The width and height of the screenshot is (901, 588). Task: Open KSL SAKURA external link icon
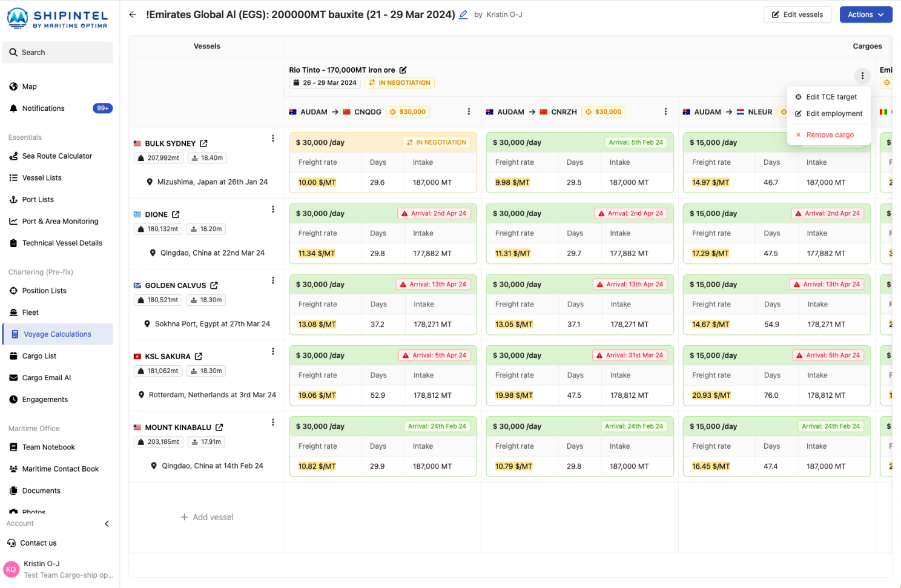point(199,356)
